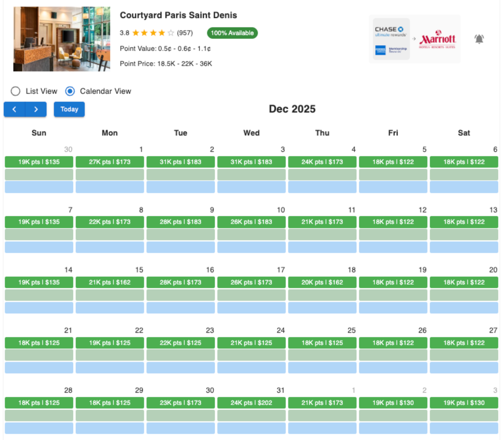The image size is (504, 440).
Task: Open the Courtyard Paris Saint Denis hotel name
Action: coord(178,15)
